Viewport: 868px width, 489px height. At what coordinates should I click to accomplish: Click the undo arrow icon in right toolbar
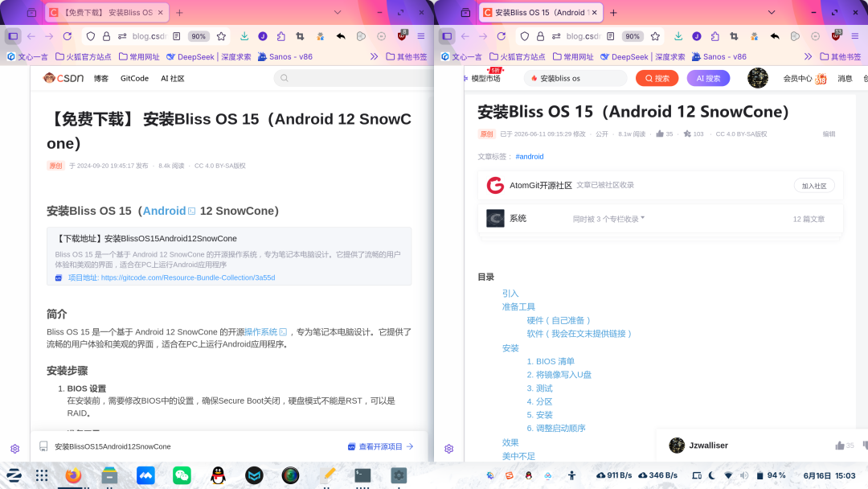click(x=775, y=36)
